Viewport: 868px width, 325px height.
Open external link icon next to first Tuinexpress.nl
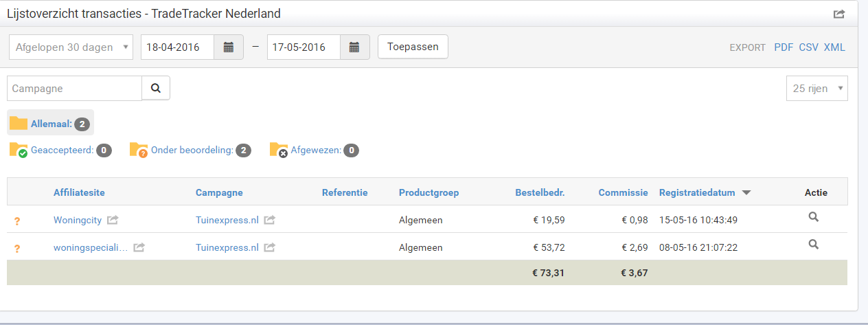(x=270, y=221)
